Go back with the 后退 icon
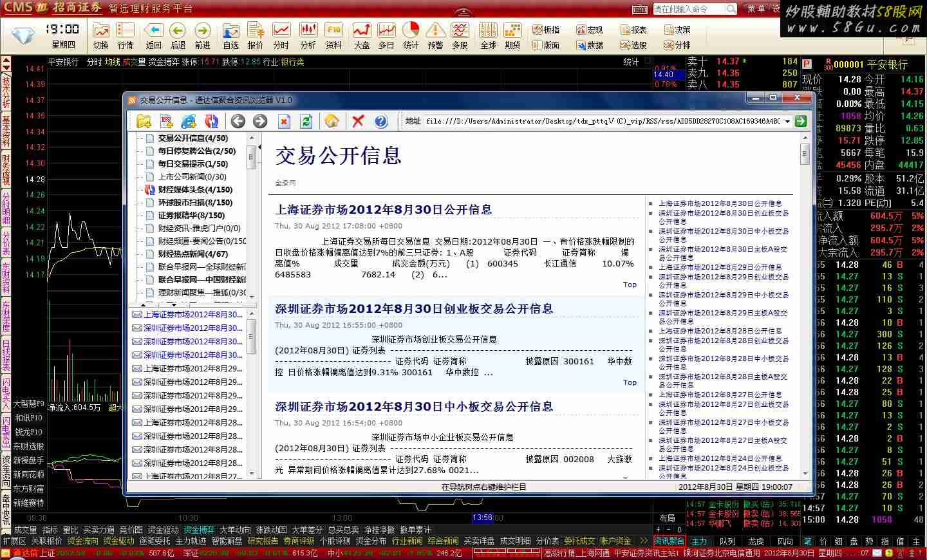Screen dimensions: 927x560 (178, 36)
